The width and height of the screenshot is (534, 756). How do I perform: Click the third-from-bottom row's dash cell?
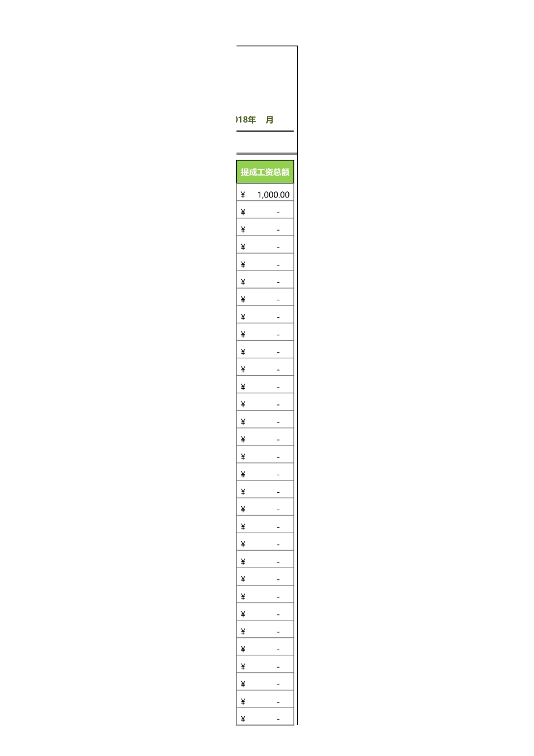(278, 685)
